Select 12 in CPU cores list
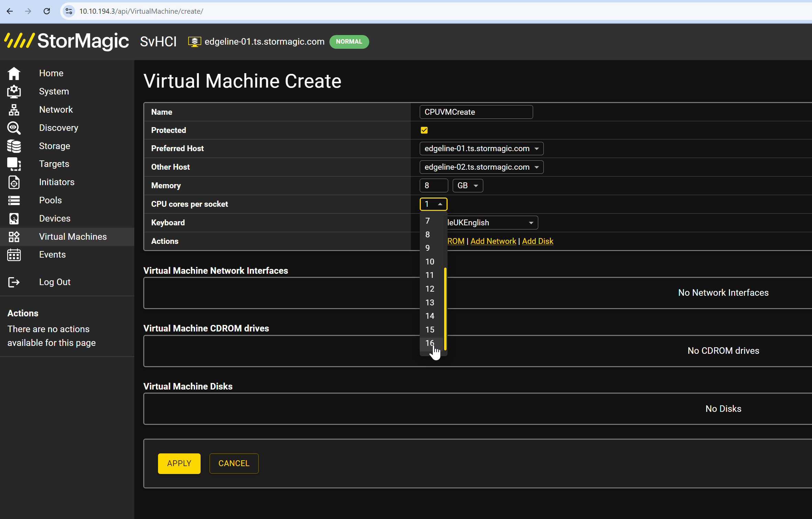812x519 pixels. click(432, 289)
